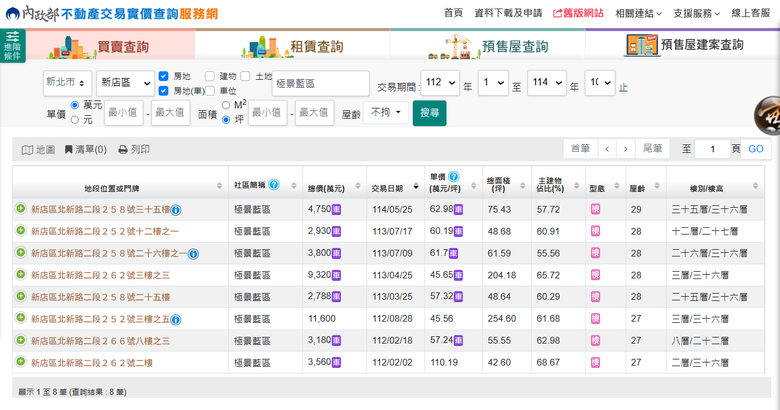
Task: Open the 新店區 district dropdown
Action: 124,84
